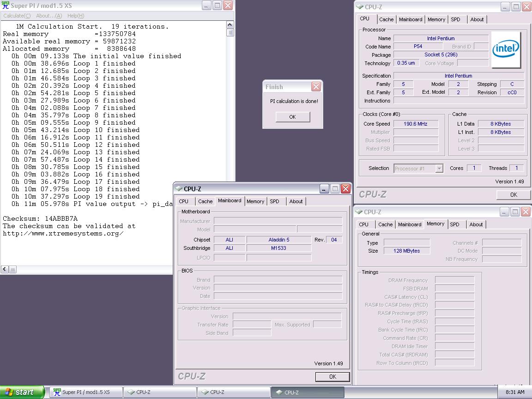The height and width of the screenshot is (399, 532).
Task: Open the Memory tab in the CPU window
Action: (436, 19)
